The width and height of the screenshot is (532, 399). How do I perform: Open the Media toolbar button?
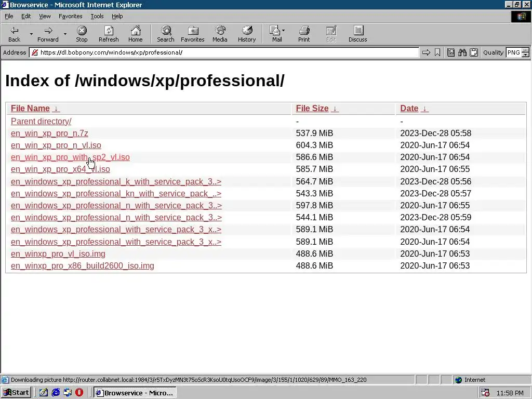coord(220,34)
